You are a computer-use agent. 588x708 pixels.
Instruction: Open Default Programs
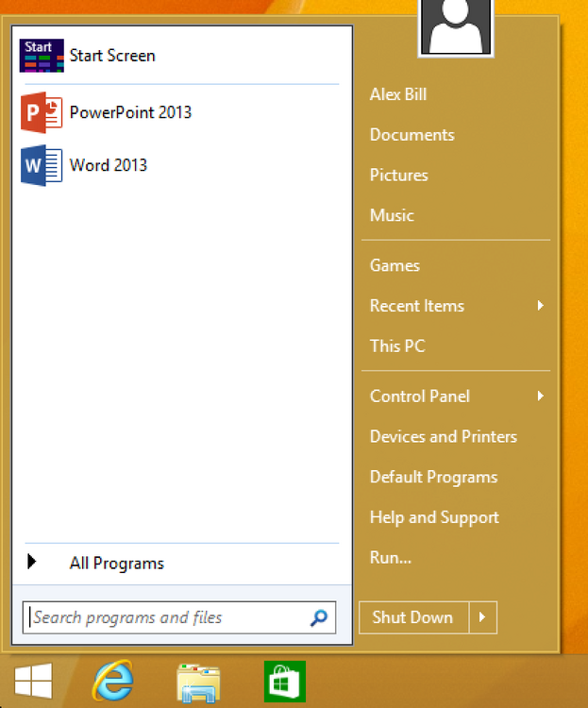click(433, 477)
